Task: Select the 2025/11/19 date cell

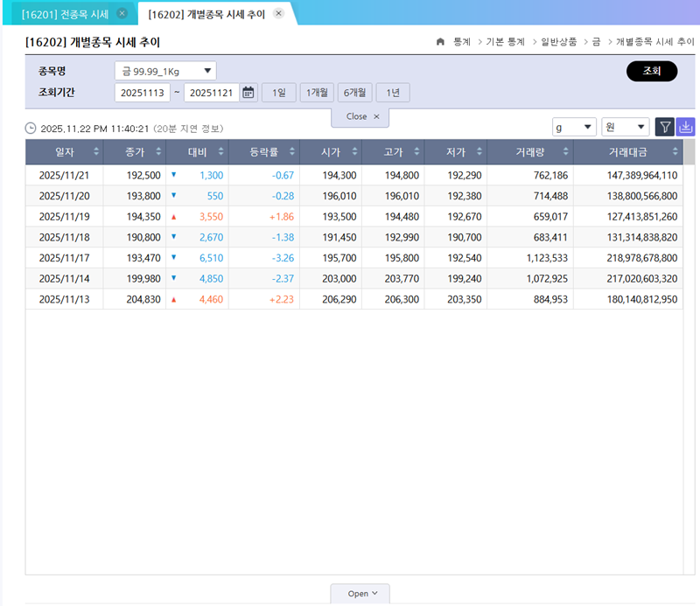Action: click(64, 217)
